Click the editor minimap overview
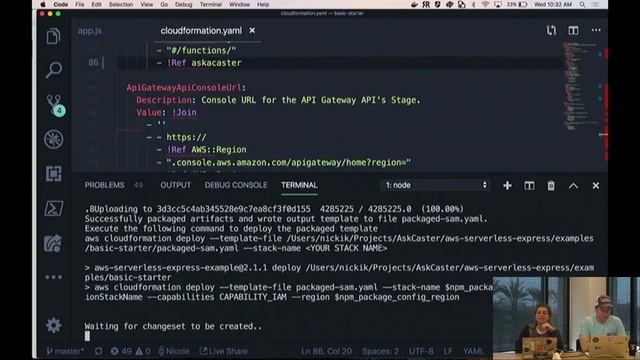The height and width of the screenshot is (360, 640). click(x=580, y=86)
